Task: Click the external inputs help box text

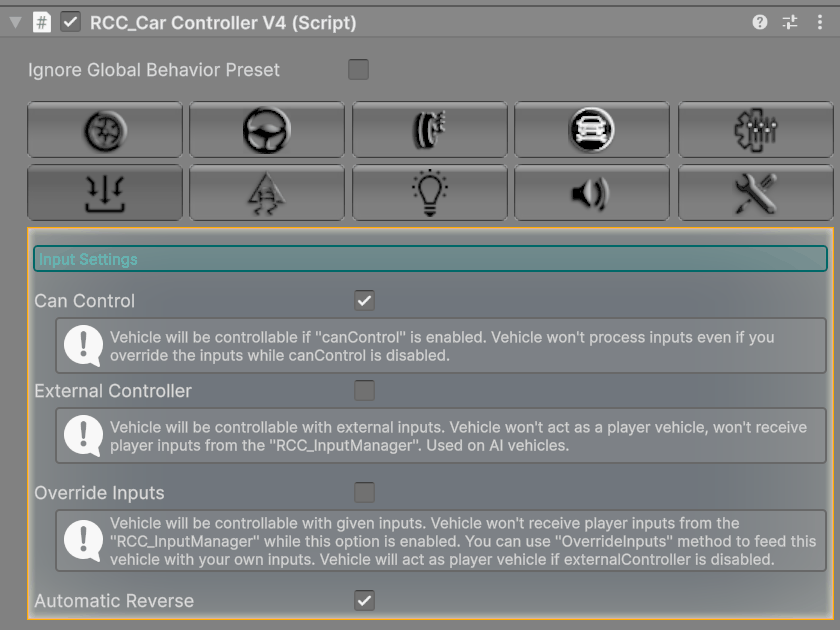Action: pyautogui.click(x=458, y=436)
